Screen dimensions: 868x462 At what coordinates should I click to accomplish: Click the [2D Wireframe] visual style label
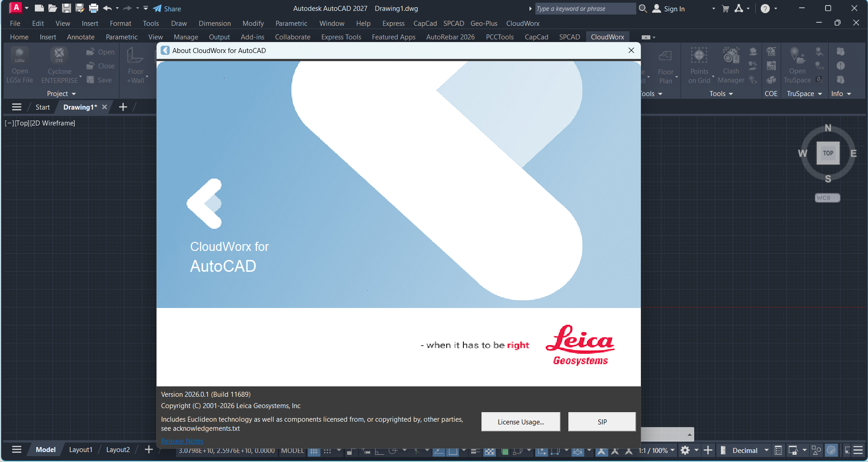52,123
